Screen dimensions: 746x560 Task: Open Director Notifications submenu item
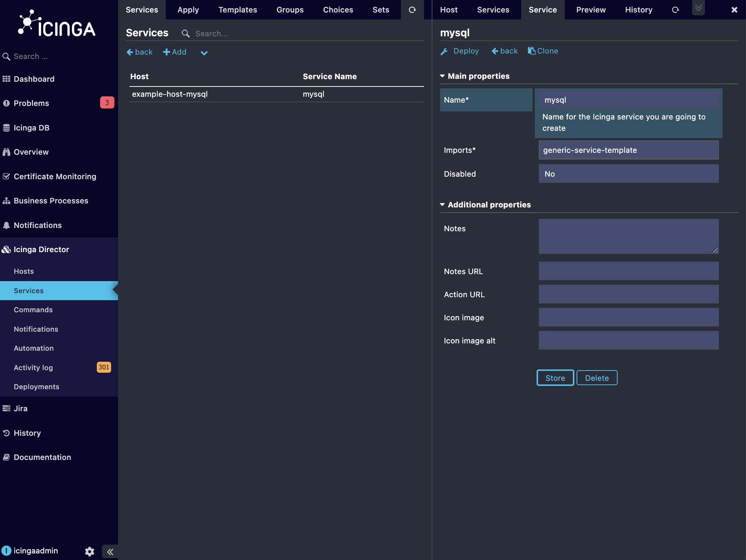tap(36, 329)
